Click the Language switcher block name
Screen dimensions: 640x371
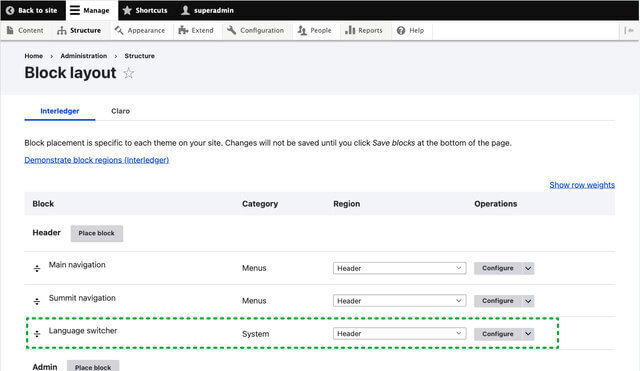click(83, 331)
